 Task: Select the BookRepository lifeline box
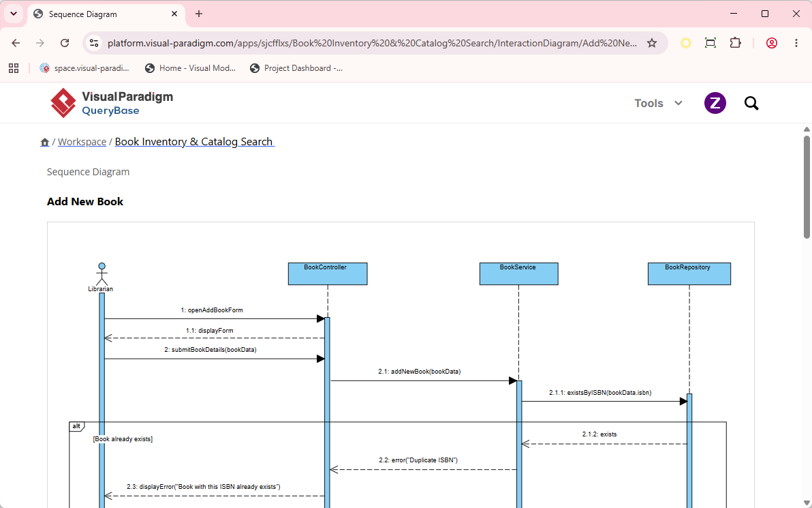[689, 273]
